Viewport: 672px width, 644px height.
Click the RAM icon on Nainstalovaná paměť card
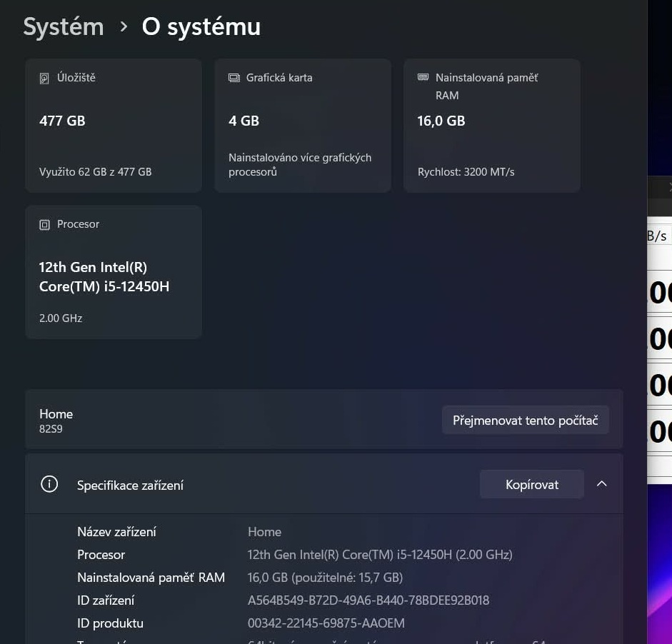coord(424,77)
